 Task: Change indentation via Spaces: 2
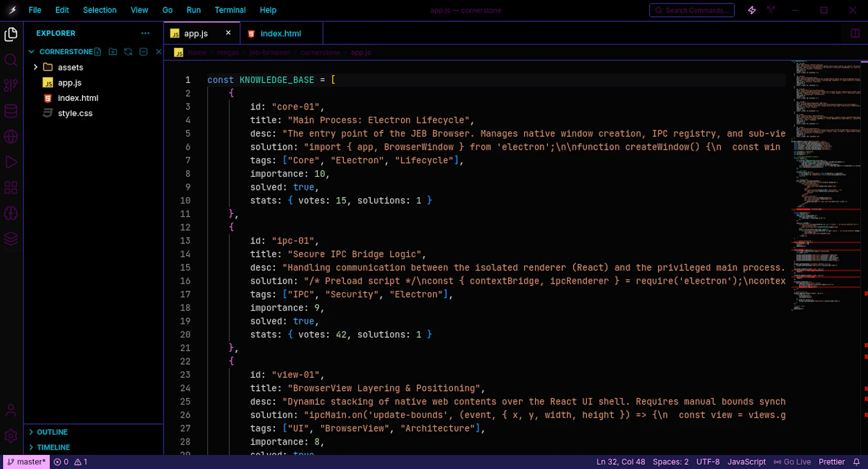671,462
